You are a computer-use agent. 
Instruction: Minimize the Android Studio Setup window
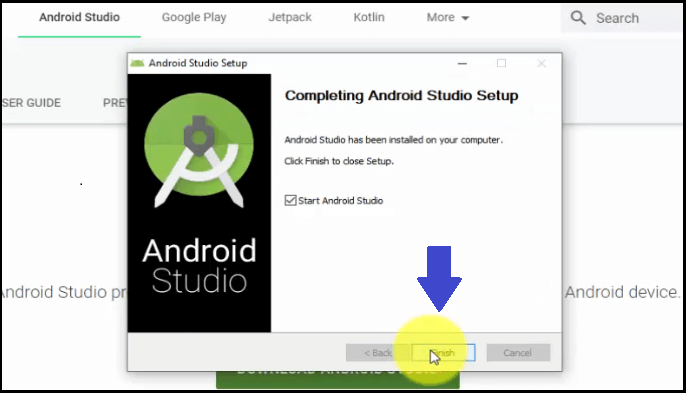point(462,63)
